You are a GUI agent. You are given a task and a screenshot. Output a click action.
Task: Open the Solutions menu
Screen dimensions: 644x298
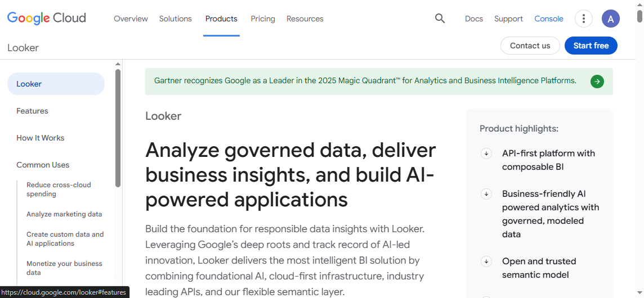point(175,19)
